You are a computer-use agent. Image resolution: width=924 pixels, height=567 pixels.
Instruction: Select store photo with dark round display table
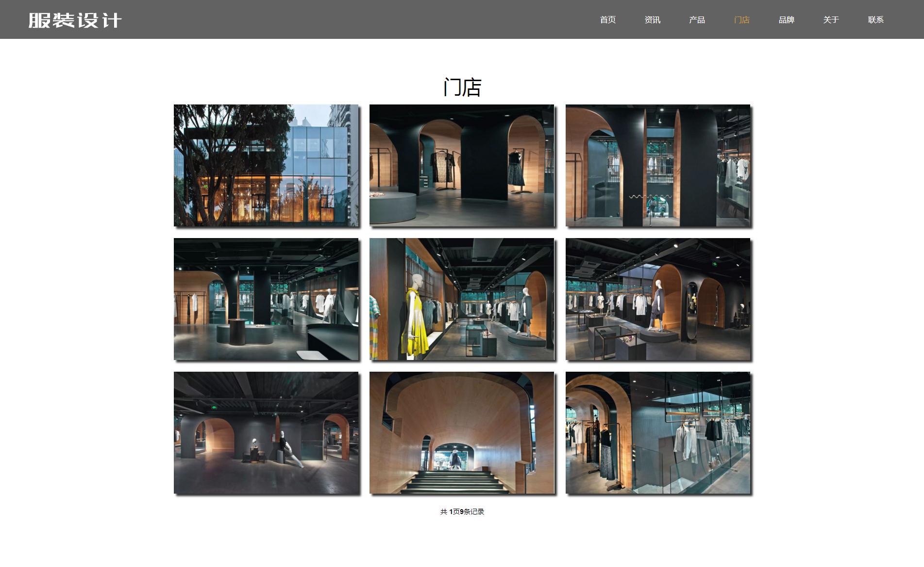(266, 299)
